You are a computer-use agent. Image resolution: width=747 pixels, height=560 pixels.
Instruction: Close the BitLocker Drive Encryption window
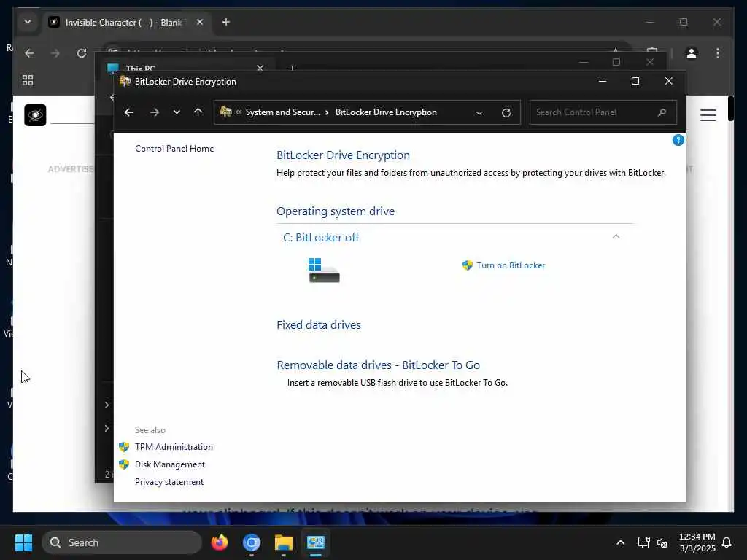[668, 82]
